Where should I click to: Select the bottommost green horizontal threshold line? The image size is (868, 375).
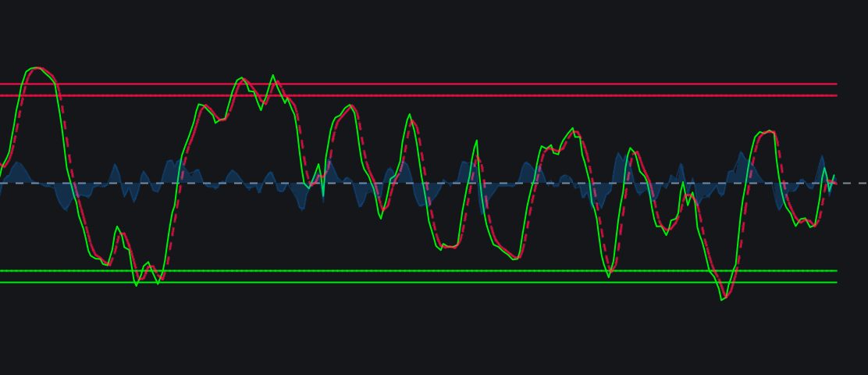pyautogui.click(x=418, y=283)
